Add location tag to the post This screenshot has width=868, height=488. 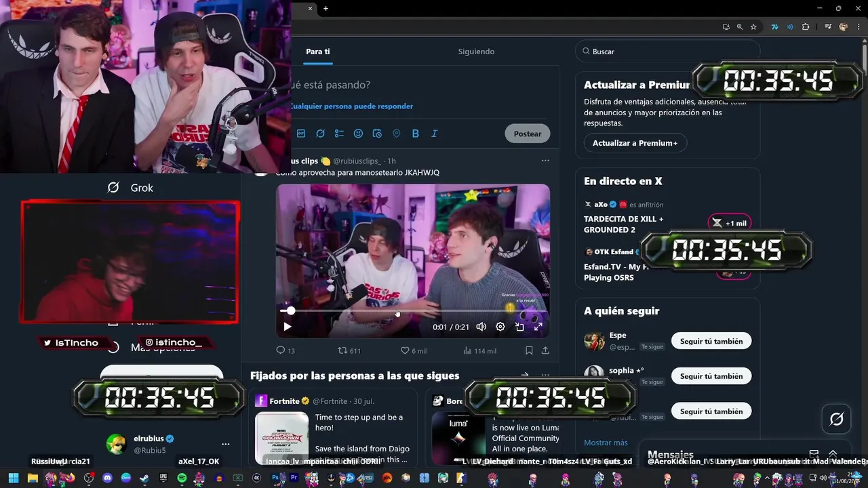tap(397, 134)
